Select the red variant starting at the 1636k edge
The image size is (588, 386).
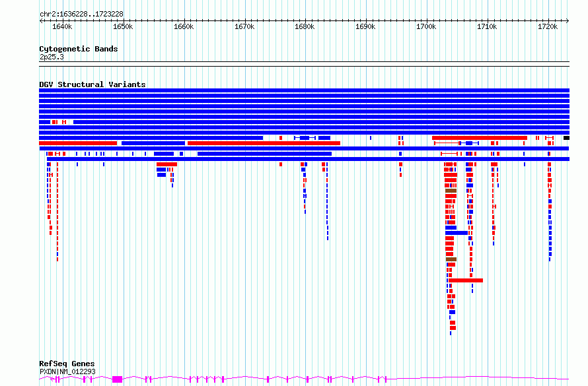pyautogui.click(x=78, y=143)
